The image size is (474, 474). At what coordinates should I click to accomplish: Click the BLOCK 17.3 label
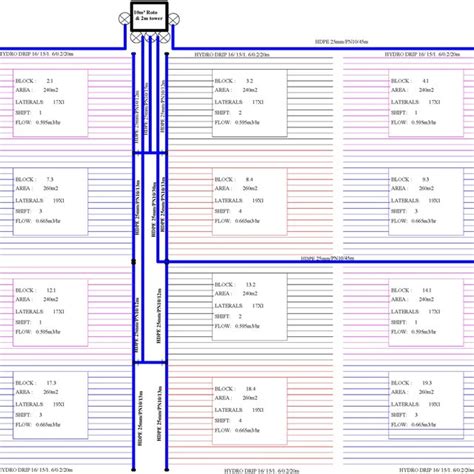point(36,383)
